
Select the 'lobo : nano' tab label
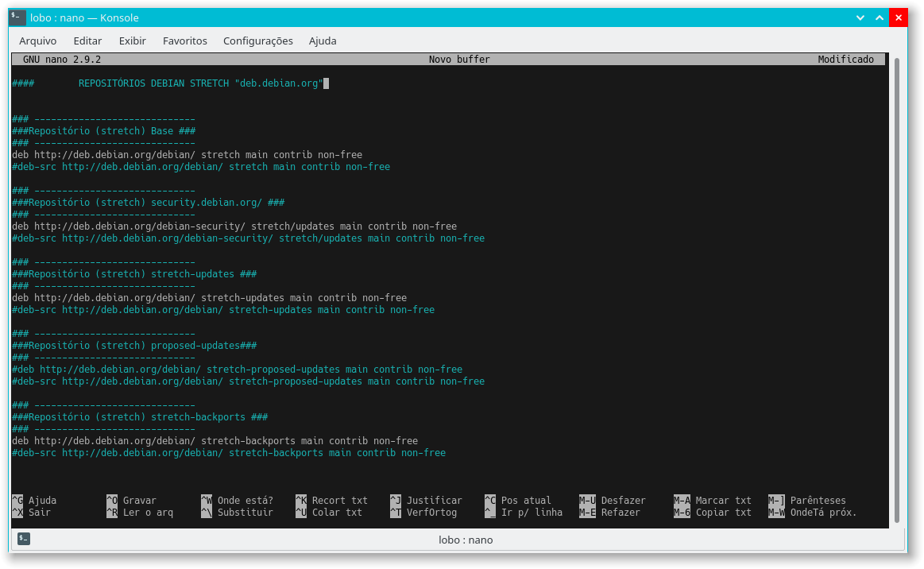[466, 540]
